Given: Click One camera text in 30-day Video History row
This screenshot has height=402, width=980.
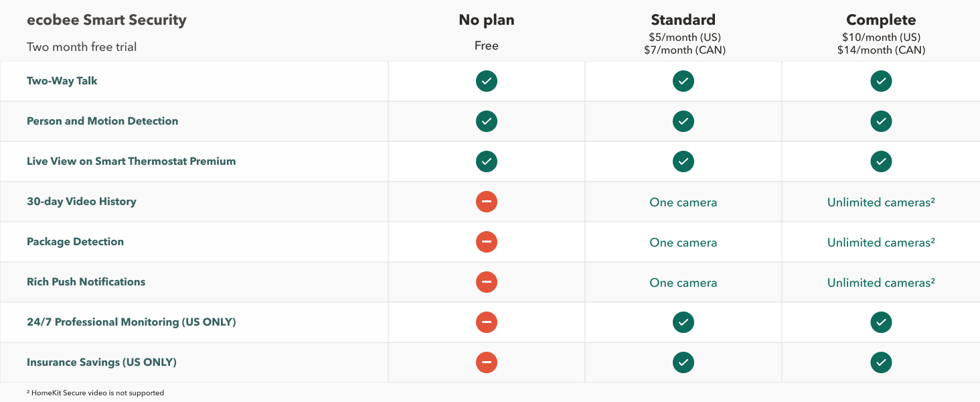Looking at the screenshot, I should coord(683,202).
